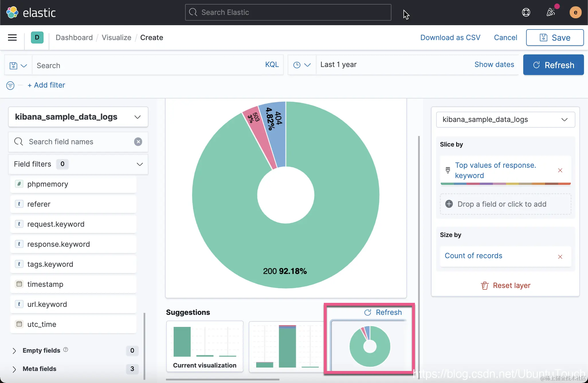
Task: Open the hamburger navigation menu
Action: click(x=12, y=37)
